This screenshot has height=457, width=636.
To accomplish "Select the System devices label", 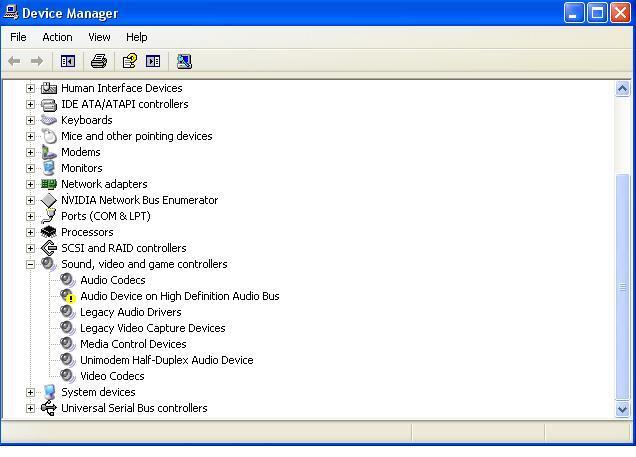I will pos(98,392).
